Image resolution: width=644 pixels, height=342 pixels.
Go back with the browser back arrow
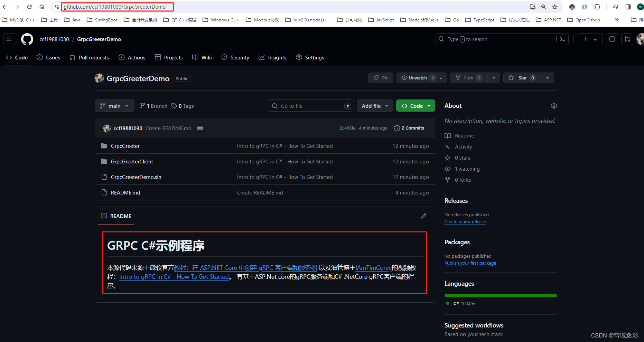[5, 7]
